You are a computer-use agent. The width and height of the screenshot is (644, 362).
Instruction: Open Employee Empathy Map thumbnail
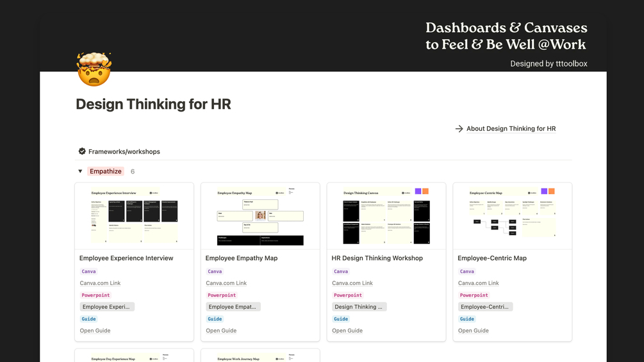260,216
